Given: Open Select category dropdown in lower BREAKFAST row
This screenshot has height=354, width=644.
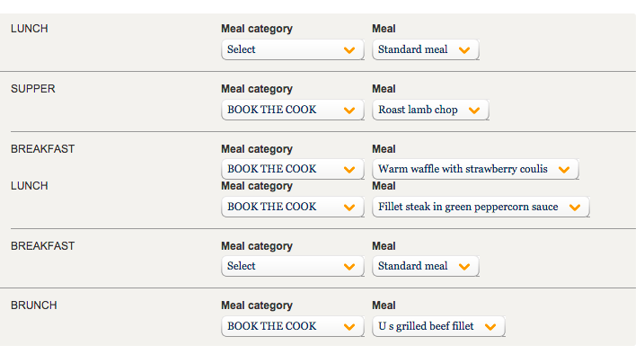Looking at the screenshot, I should click(x=293, y=266).
